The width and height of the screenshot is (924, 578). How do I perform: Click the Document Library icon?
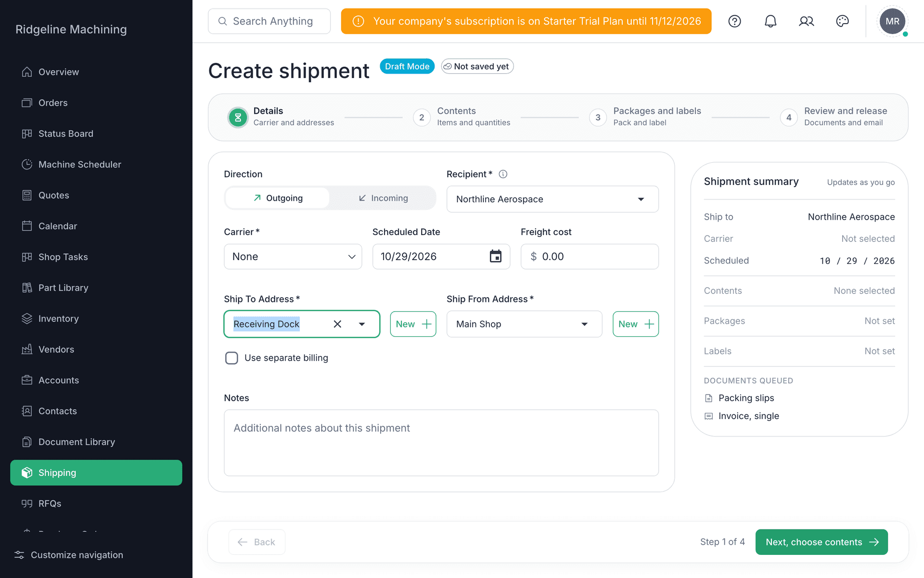27,442
